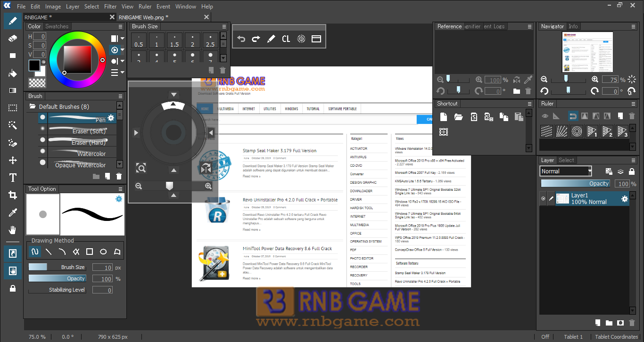
Task: Switch to the Info tab
Action: [x=573, y=26]
